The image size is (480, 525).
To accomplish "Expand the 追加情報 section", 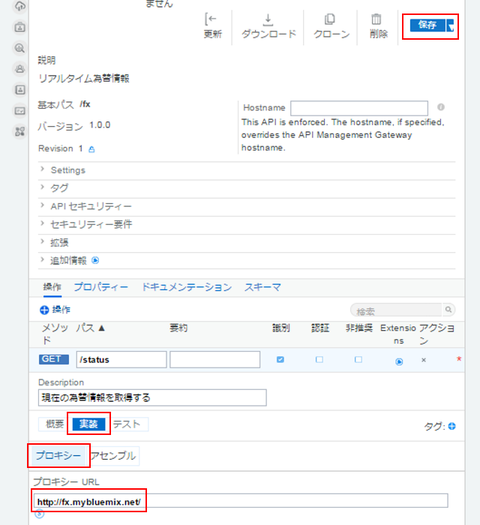I will coord(247,260).
